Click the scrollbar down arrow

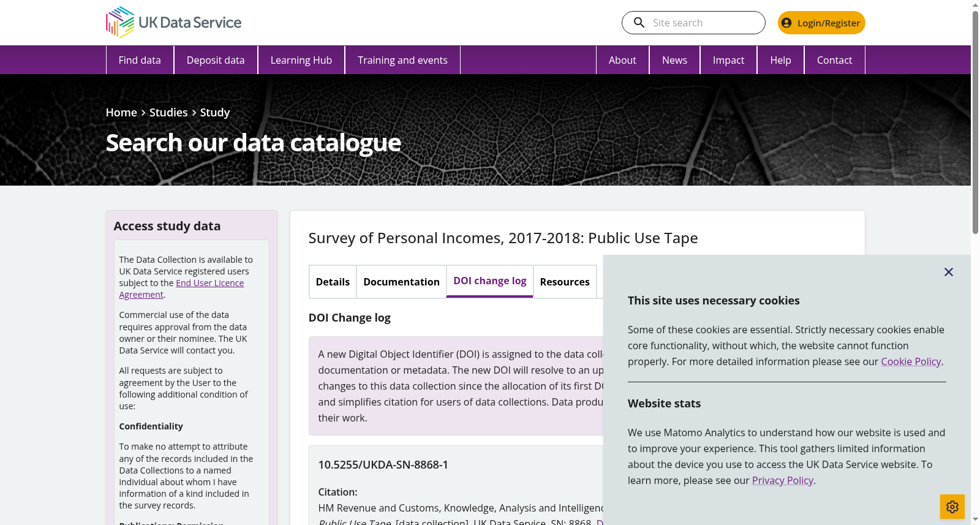(975, 519)
